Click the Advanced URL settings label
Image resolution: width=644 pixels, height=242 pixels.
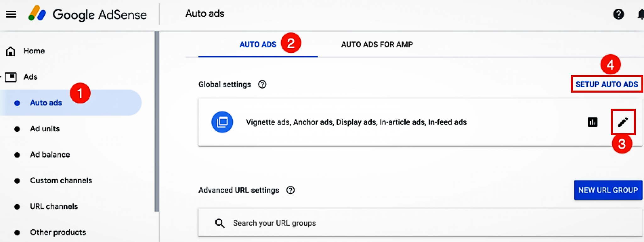[x=239, y=190]
